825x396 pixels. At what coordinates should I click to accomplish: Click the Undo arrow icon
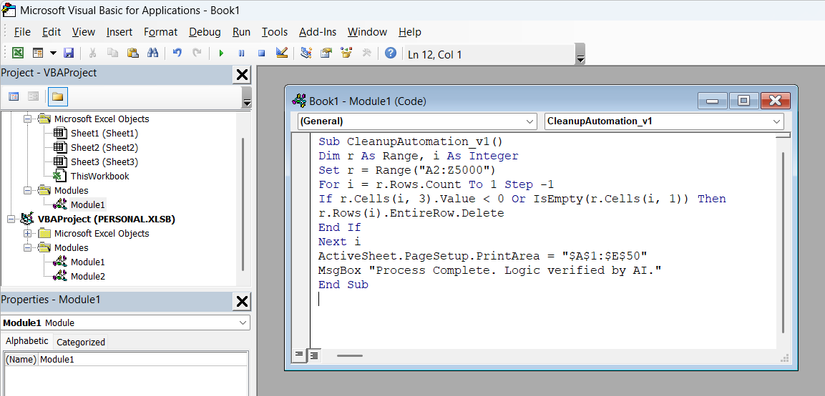click(177, 53)
